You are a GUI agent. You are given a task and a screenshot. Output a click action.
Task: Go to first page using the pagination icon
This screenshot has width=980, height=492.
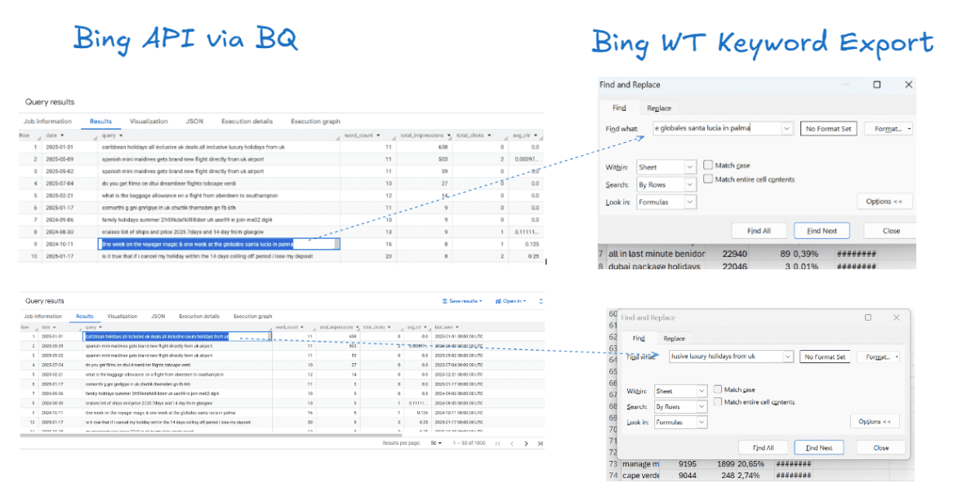pyautogui.click(x=498, y=443)
